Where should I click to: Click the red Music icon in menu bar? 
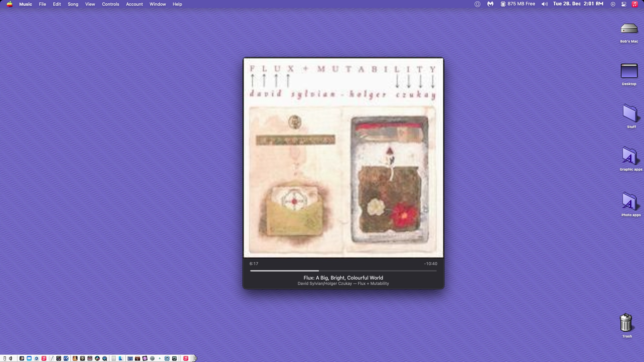point(635,4)
